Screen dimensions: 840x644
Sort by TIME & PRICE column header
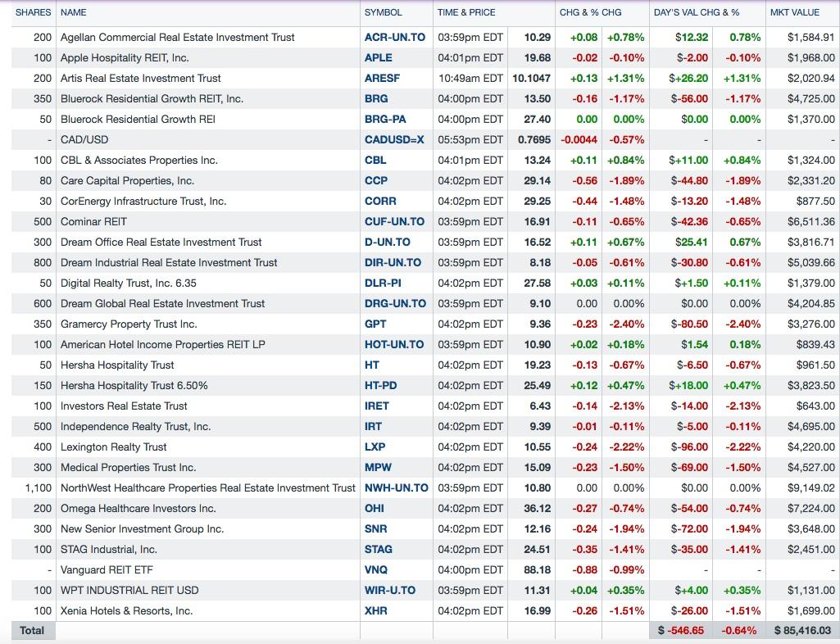click(466, 12)
